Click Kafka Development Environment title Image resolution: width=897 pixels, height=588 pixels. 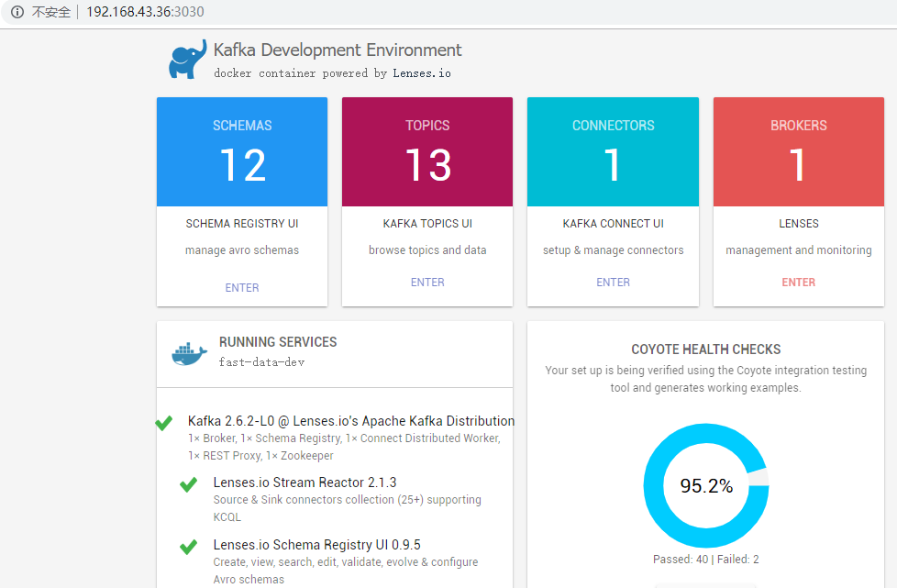tap(338, 50)
